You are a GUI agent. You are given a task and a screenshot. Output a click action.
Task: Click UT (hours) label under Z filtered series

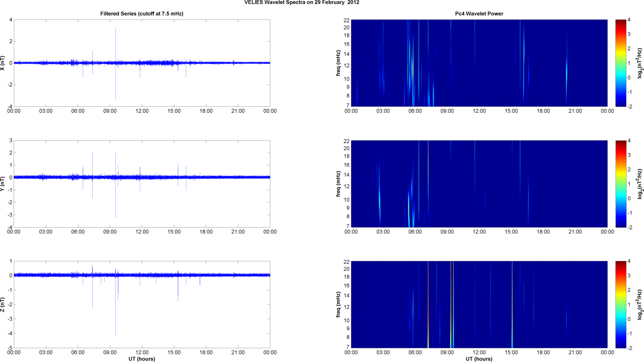142,359
